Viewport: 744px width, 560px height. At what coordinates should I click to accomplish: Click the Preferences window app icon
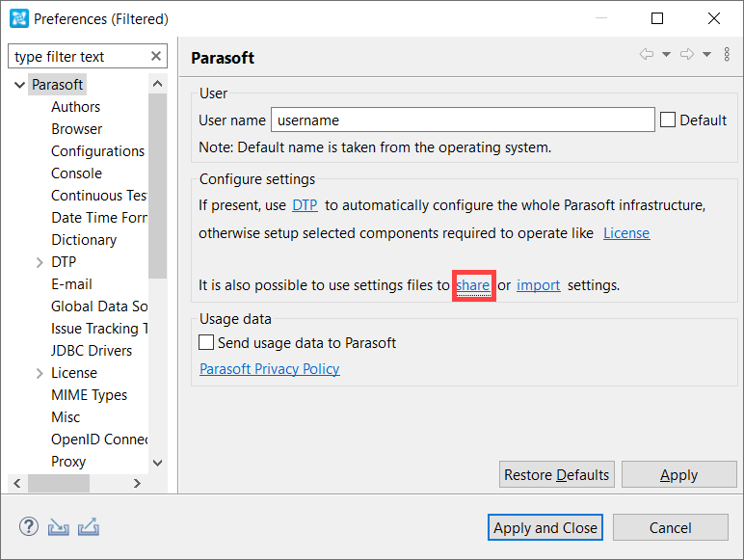coord(19,19)
